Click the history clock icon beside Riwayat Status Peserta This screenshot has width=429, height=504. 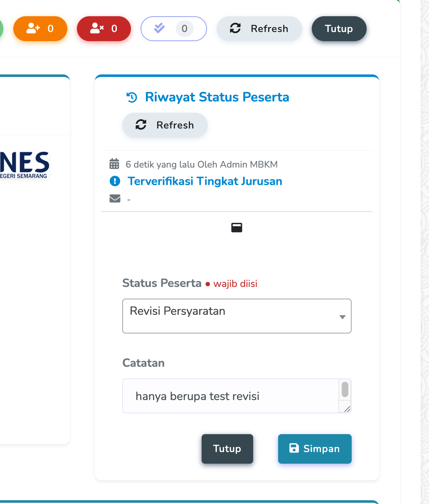(x=132, y=98)
